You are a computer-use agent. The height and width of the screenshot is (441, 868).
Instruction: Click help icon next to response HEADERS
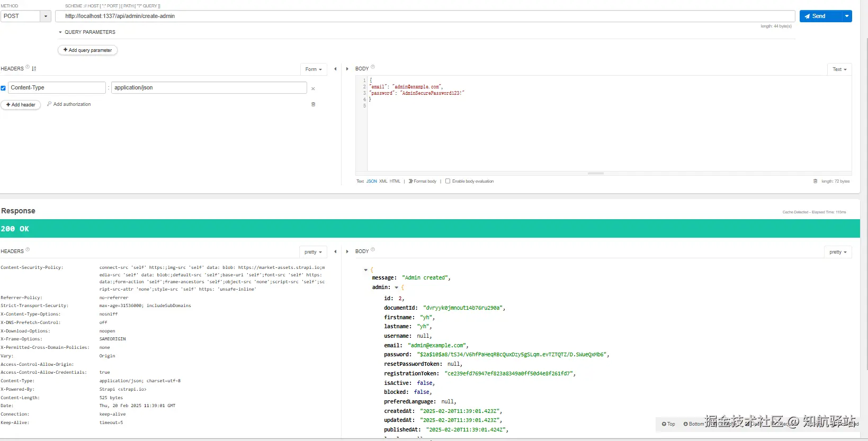pos(28,249)
